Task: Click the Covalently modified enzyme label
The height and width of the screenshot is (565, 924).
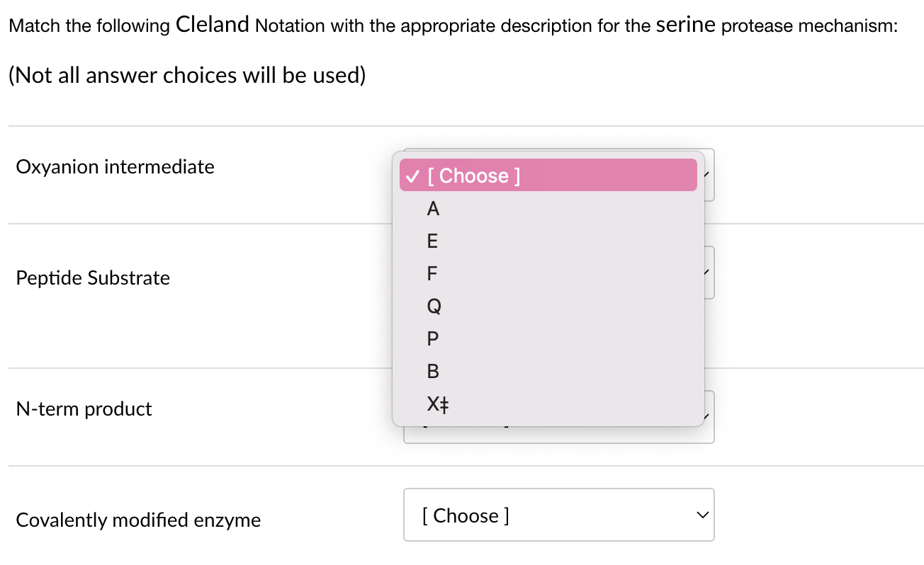Action: [138, 520]
